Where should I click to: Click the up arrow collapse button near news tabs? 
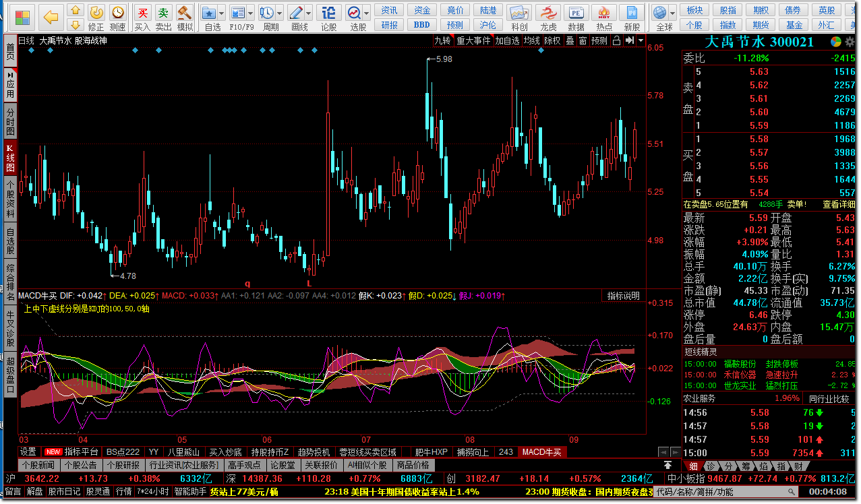pos(667,465)
